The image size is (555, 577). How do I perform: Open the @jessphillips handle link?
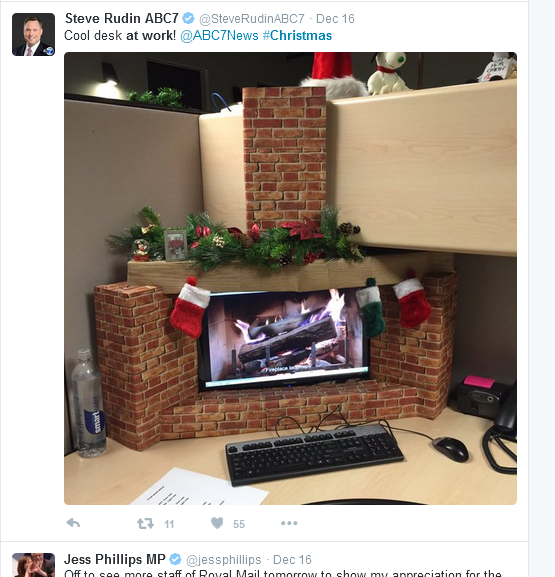[224, 560]
